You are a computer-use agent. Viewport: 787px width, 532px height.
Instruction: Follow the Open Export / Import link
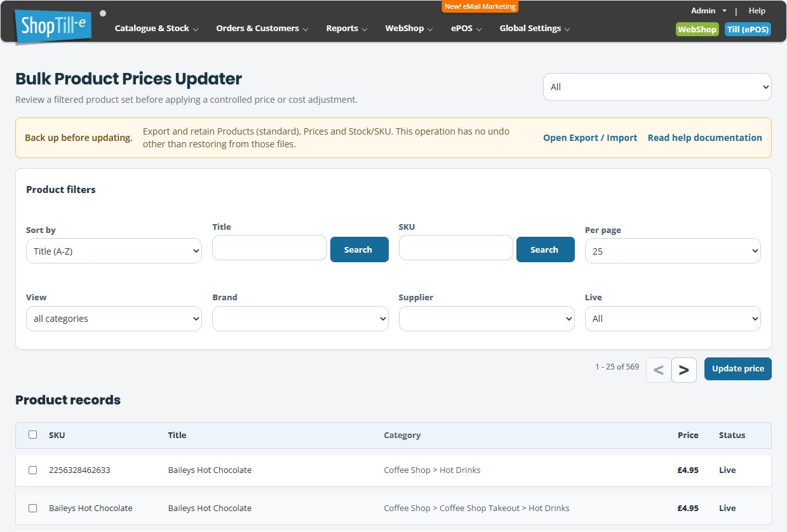[590, 138]
